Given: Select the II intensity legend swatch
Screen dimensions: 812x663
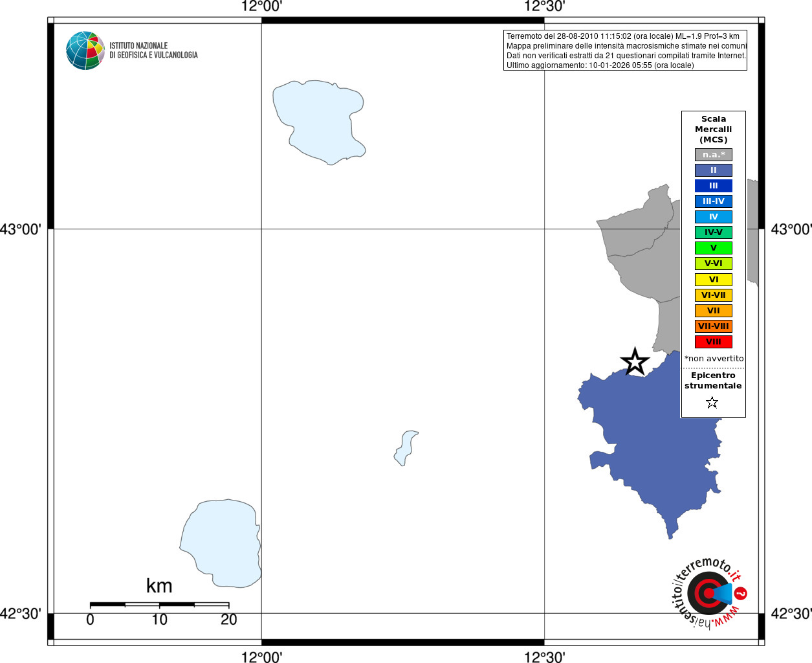Looking at the screenshot, I should pos(714,170).
